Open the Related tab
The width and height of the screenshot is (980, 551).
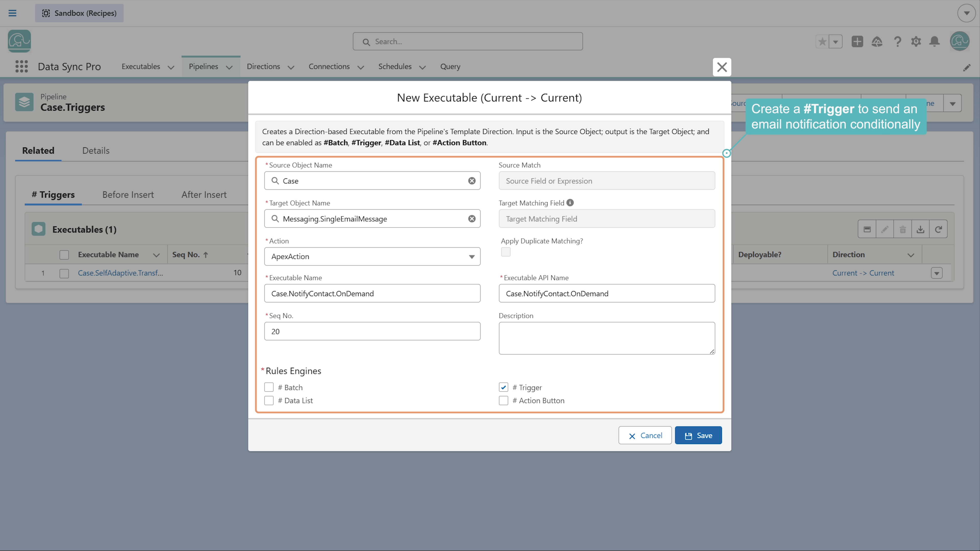click(x=38, y=151)
